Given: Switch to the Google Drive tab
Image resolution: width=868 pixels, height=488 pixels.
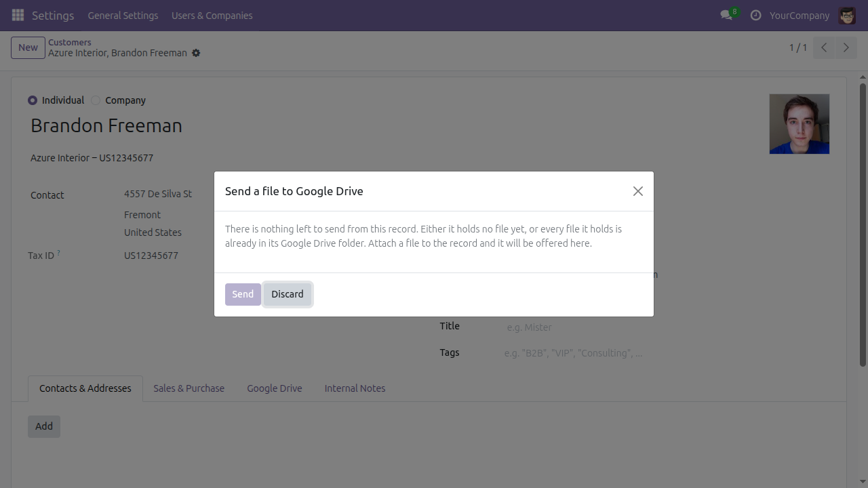Looking at the screenshot, I should pyautogui.click(x=275, y=388).
